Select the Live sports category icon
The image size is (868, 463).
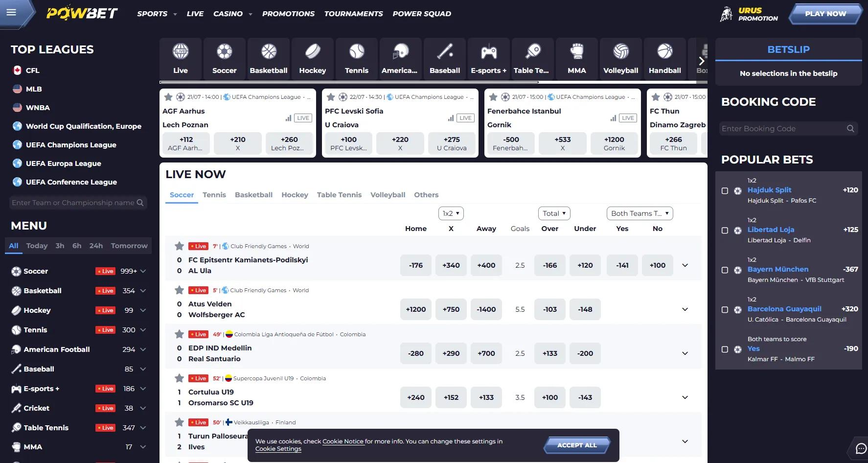coord(181,51)
